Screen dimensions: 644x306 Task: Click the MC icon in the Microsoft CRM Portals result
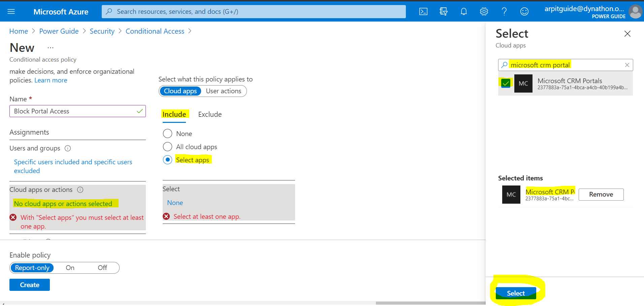523,83
